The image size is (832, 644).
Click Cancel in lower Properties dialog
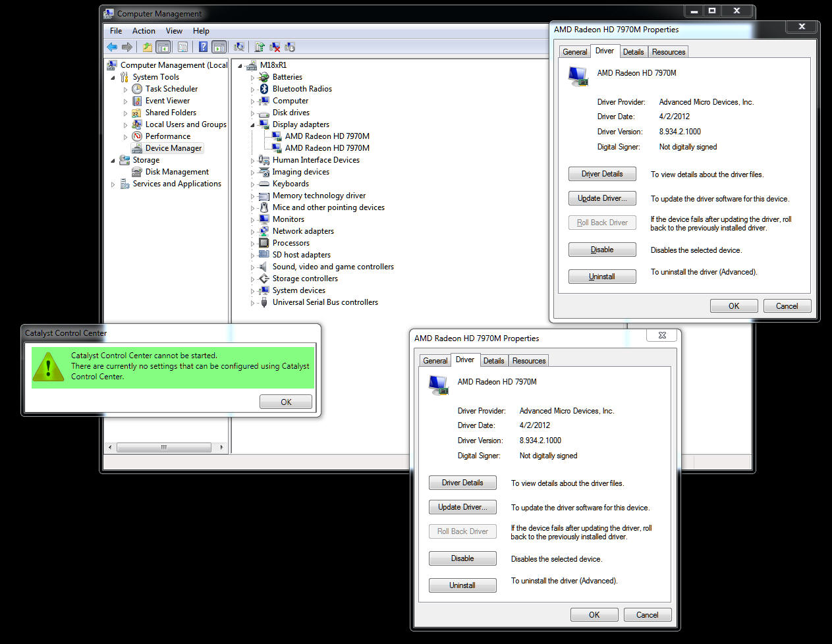pyautogui.click(x=647, y=615)
